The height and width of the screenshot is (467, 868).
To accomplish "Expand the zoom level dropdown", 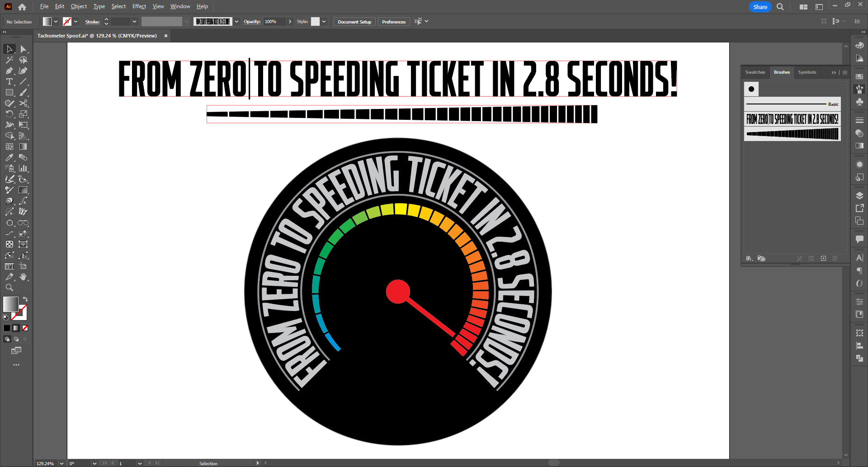I will pyautogui.click(x=62, y=463).
